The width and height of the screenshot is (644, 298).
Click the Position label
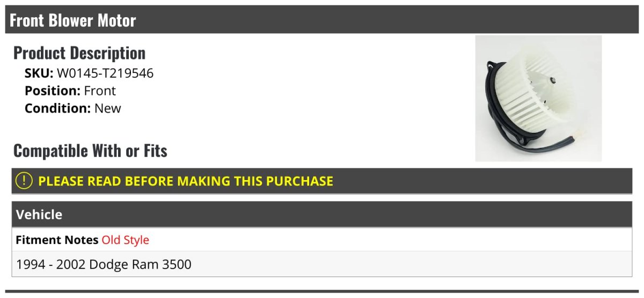coord(53,91)
